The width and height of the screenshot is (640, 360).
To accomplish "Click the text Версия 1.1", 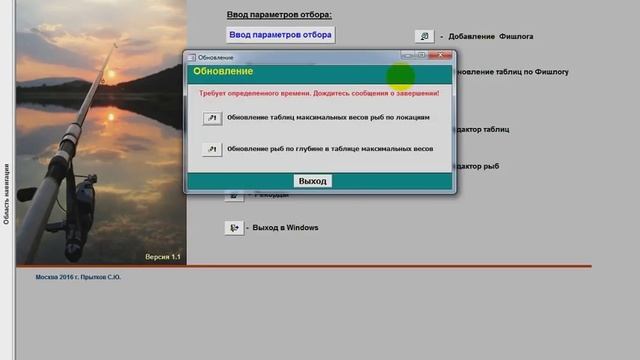I will coord(162,257).
